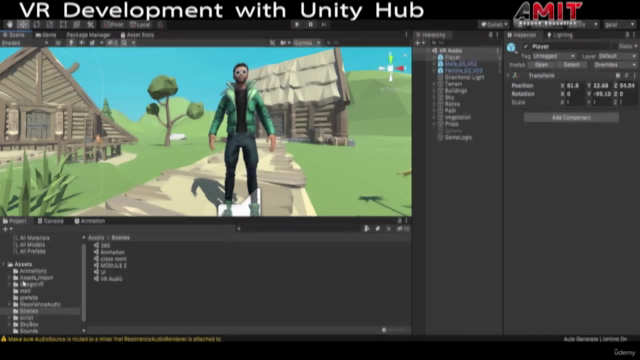Toggle the Static checkbox

click(615, 47)
